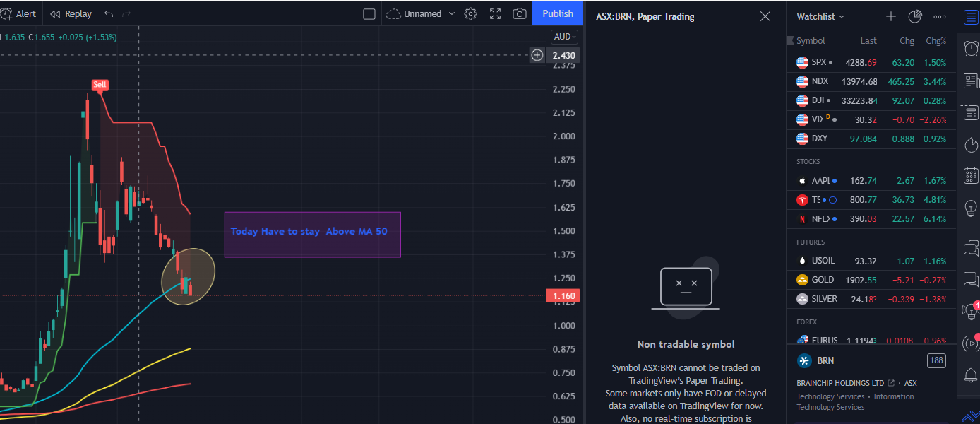
Task: Click the 188 badge beside BRN
Action: [x=937, y=360]
